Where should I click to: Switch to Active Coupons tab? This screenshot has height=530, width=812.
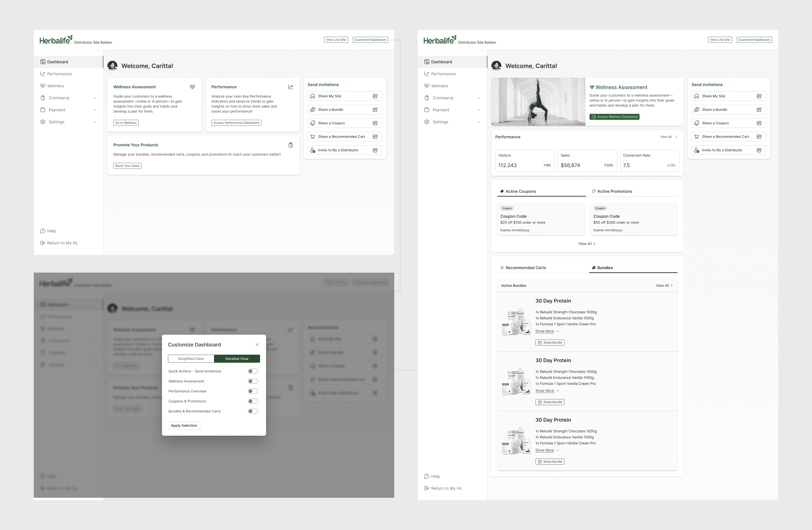(541, 192)
